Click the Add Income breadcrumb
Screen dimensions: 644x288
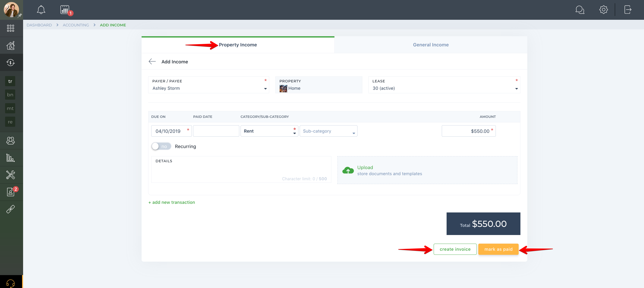pyautogui.click(x=113, y=25)
